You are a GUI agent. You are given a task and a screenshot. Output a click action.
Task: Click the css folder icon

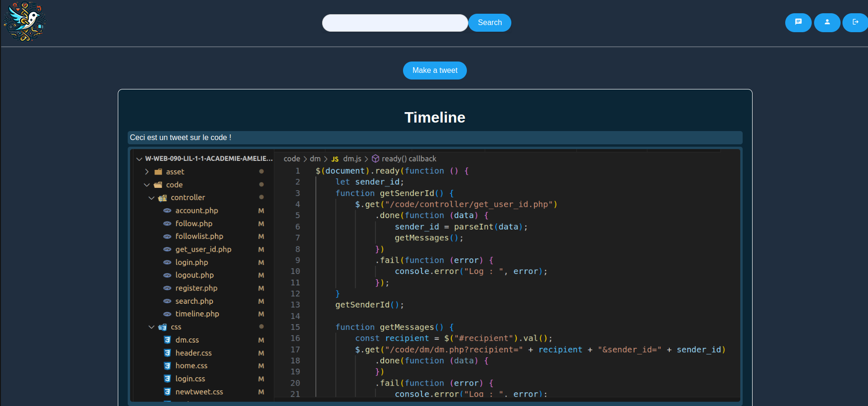point(163,327)
